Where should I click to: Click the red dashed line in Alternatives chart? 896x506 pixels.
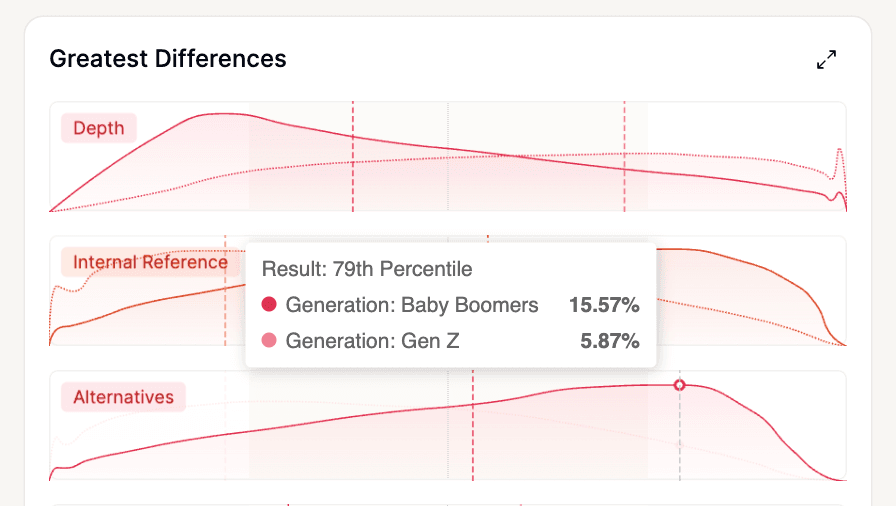(473, 440)
